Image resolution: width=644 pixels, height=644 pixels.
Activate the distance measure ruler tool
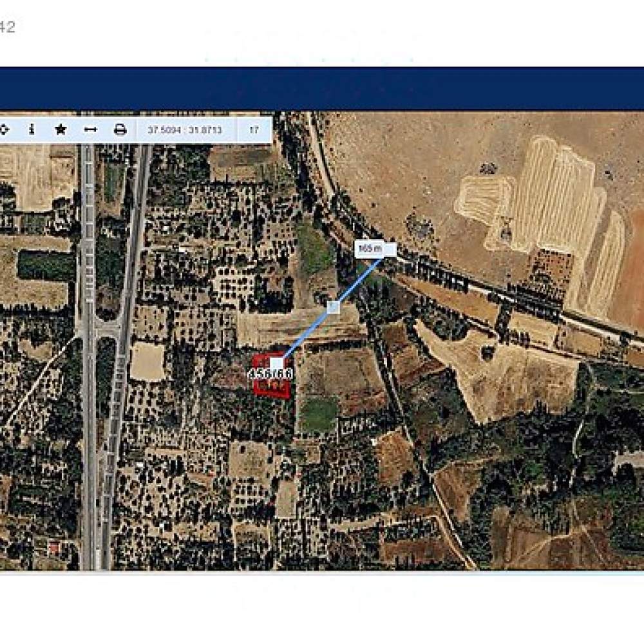pos(90,130)
